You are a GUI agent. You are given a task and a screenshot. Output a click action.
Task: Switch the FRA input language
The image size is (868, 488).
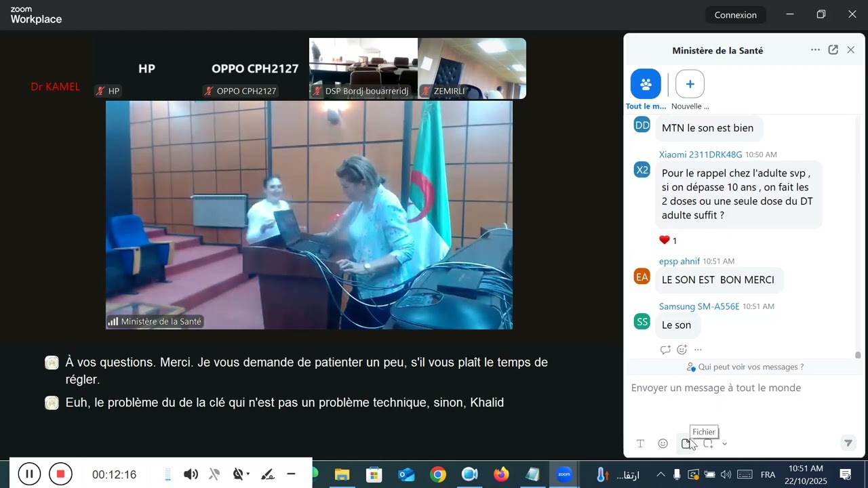coord(768,474)
